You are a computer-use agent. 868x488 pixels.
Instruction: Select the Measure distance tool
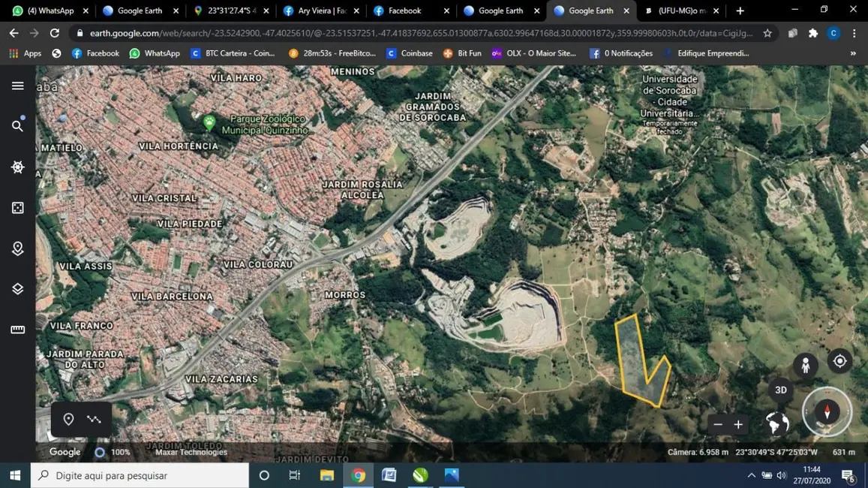18,329
